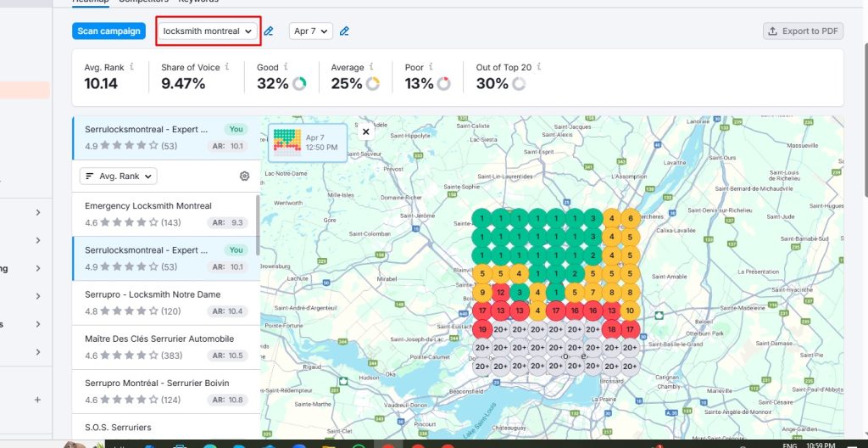Image resolution: width=868 pixels, height=448 pixels.
Task: Click the Export to PDF button
Action: coord(804,31)
